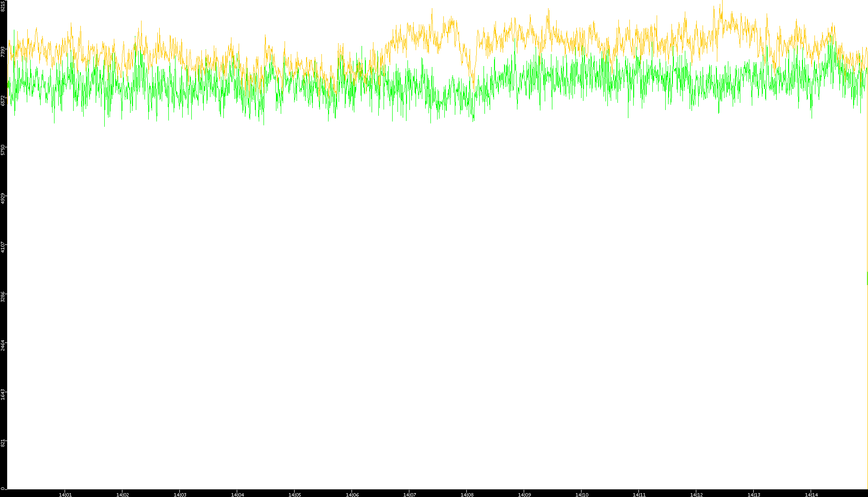Click the 4107 y-axis label
868x497 pixels.
(3, 248)
